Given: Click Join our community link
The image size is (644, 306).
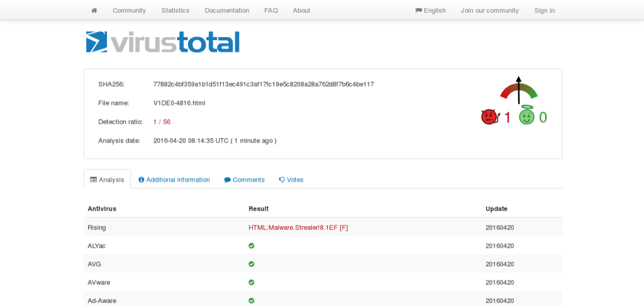Looking at the screenshot, I should pos(489,11).
